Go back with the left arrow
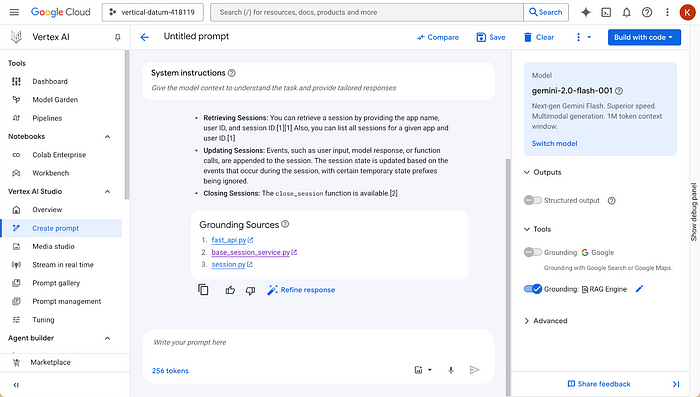 click(x=145, y=37)
